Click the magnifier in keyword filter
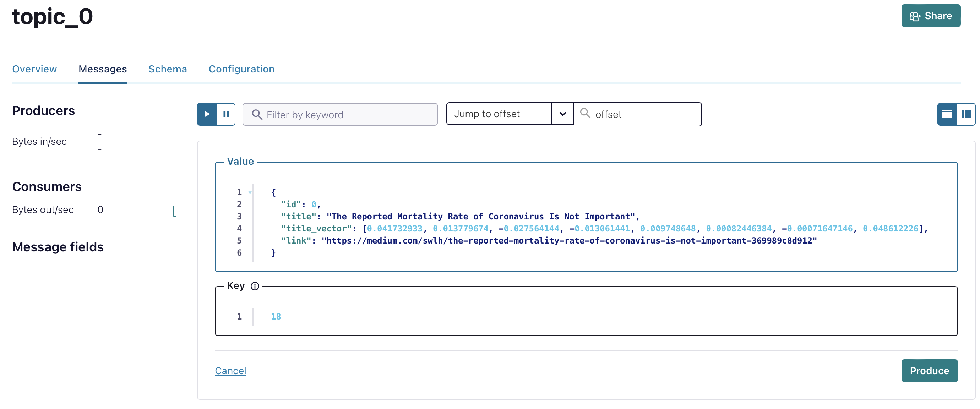 point(257,115)
